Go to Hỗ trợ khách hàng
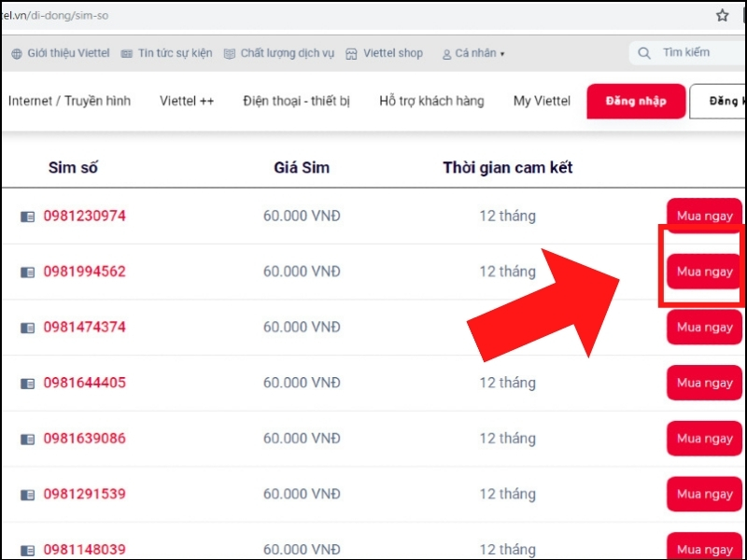Image resolution: width=747 pixels, height=560 pixels. coord(431,101)
